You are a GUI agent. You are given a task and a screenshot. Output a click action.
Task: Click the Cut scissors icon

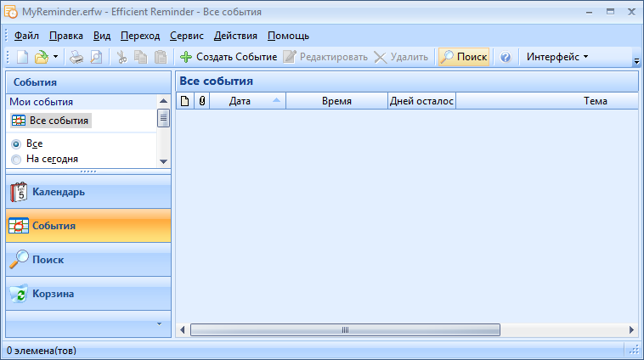pos(121,57)
